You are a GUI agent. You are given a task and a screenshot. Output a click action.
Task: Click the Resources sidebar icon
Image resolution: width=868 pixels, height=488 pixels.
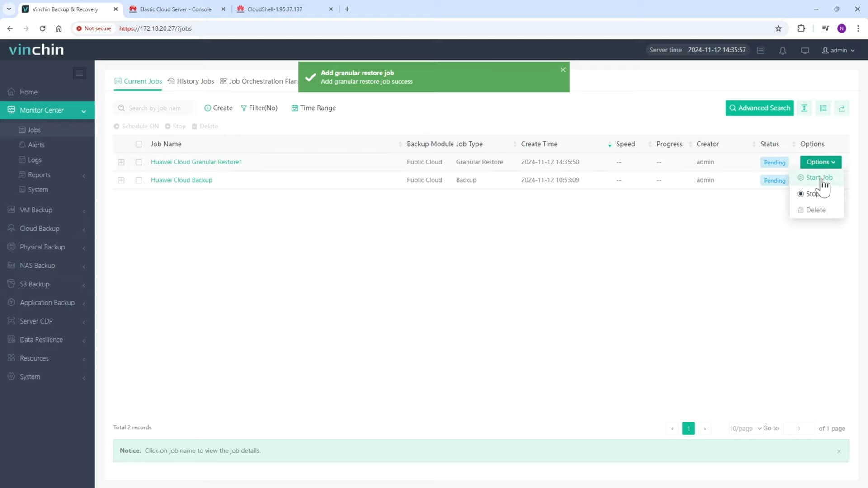coord(11,358)
